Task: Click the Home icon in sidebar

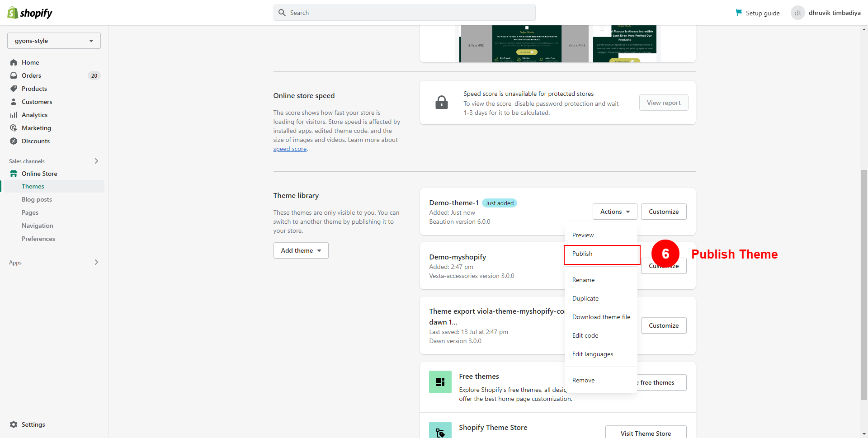Action: [14, 62]
